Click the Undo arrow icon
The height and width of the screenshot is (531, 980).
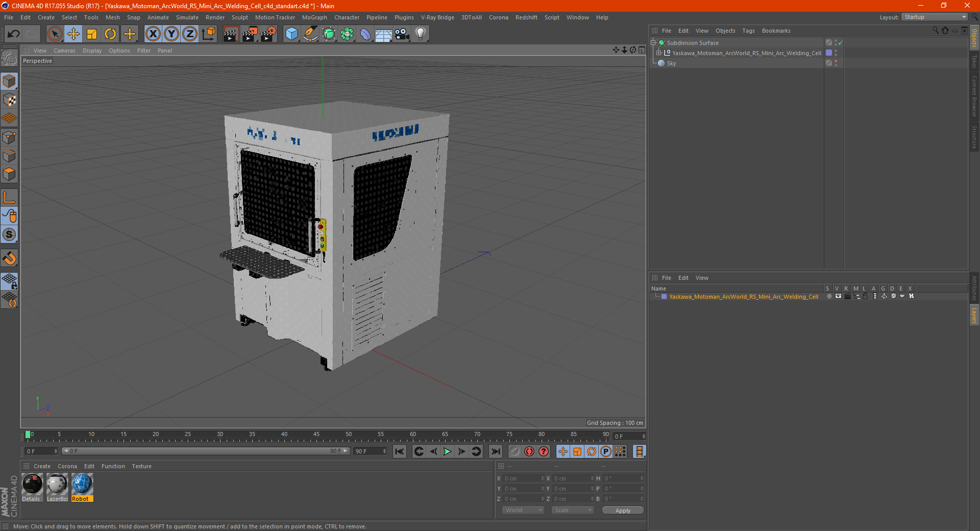pos(14,34)
